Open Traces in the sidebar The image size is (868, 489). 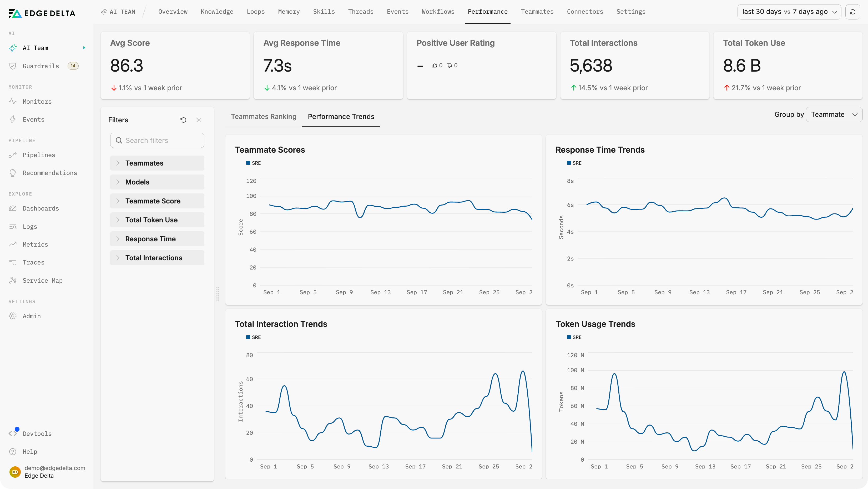pyautogui.click(x=33, y=262)
